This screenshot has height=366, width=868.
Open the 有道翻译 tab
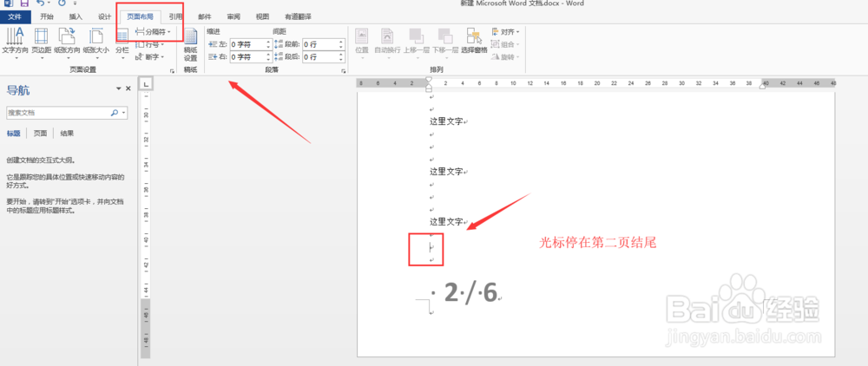tap(299, 16)
